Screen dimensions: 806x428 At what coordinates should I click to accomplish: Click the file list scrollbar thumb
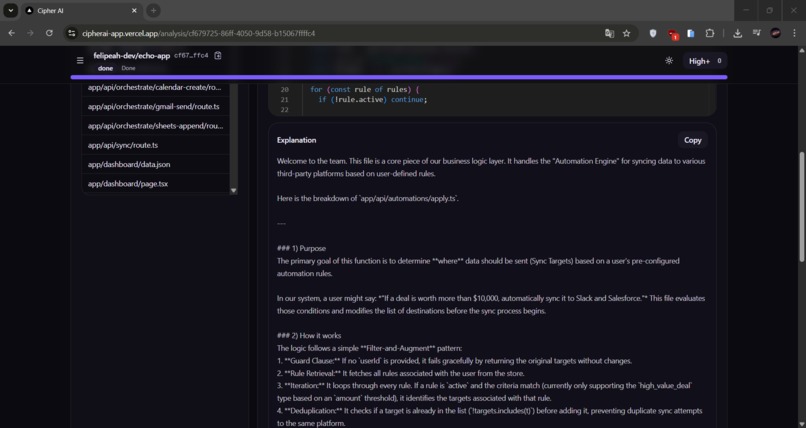pos(233,134)
